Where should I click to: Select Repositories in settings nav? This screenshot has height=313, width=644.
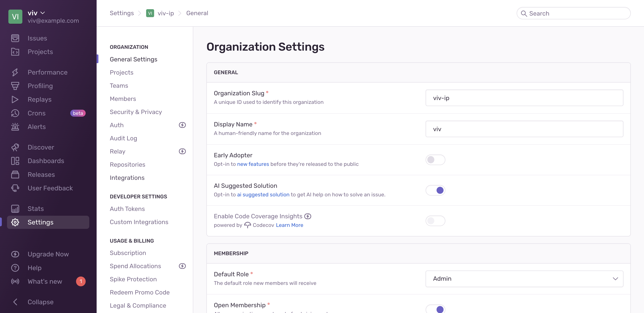coord(128,164)
